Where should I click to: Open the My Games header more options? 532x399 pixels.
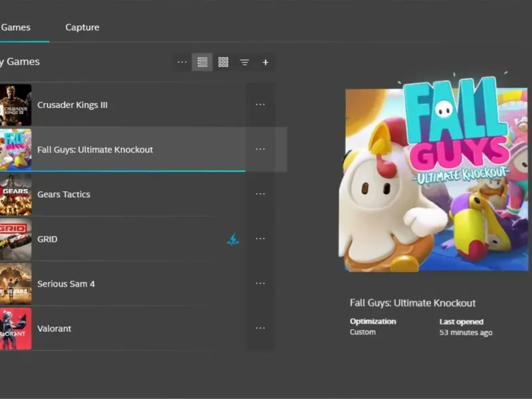click(182, 62)
